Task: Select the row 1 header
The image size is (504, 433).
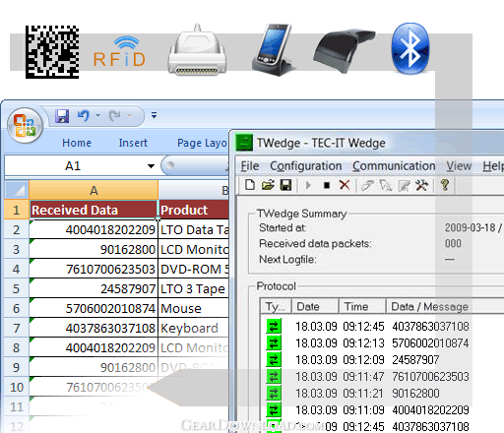Action: [x=17, y=210]
